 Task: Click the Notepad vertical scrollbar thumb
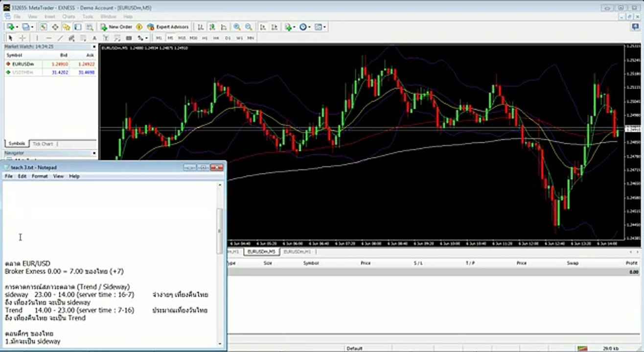point(220,231)
